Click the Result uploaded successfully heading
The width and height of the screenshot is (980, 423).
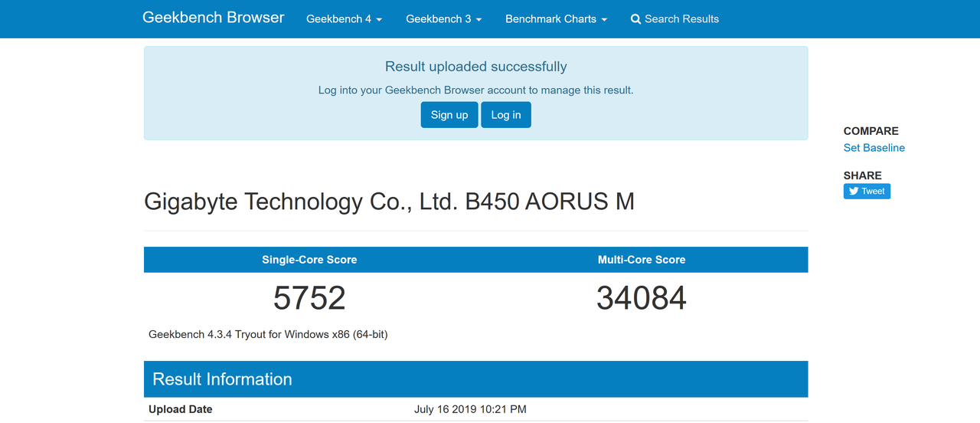point(476,67)
